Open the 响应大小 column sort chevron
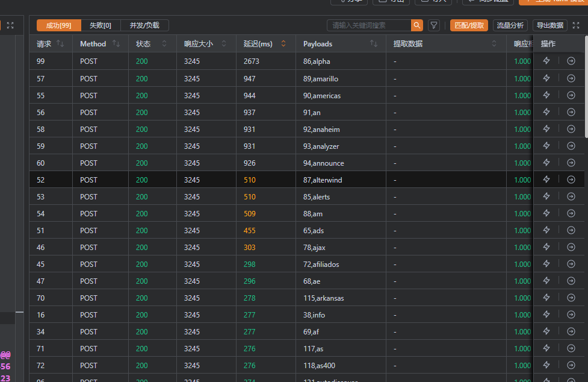This screenshot has height=382, width=588. point(224,44)
